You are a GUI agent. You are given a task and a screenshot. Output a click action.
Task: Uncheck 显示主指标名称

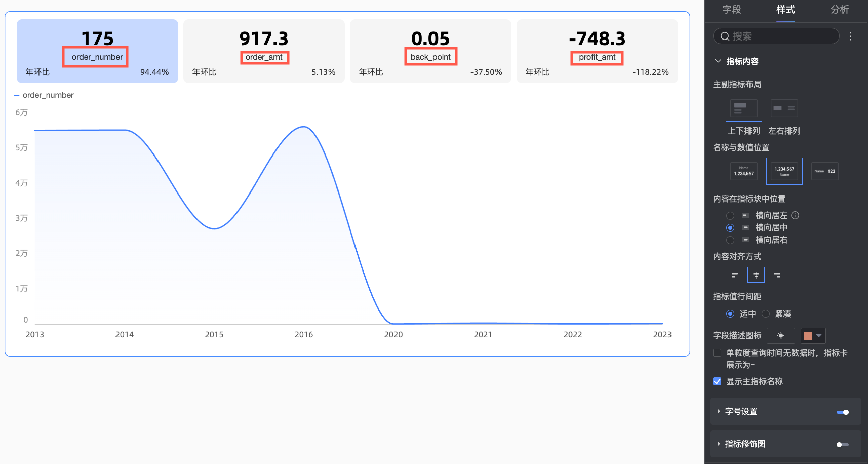pos(717,381)
